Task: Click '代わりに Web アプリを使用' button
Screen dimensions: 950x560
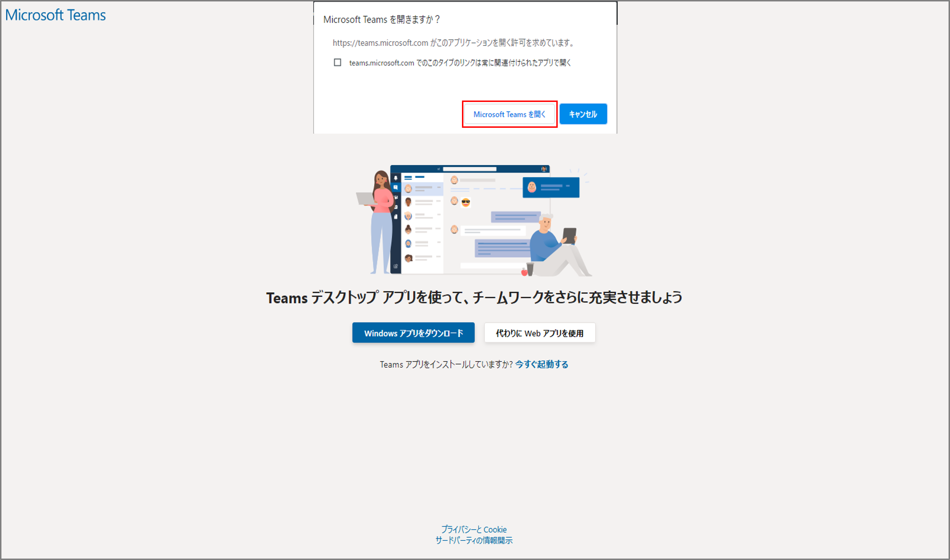Action: tap(540, 333)
